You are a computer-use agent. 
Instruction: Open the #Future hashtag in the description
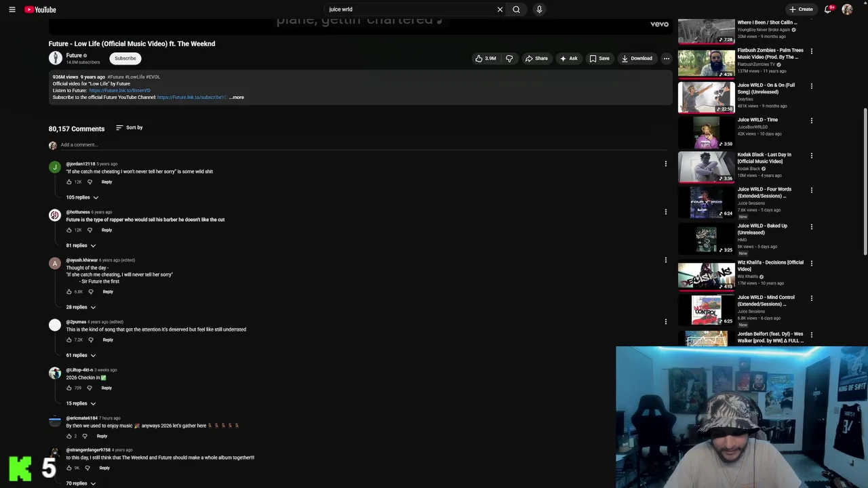click(115, 77)
